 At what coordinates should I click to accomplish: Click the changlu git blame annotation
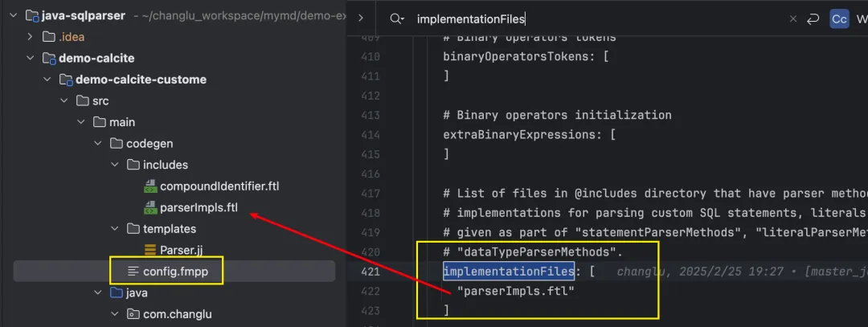[643, 272]
